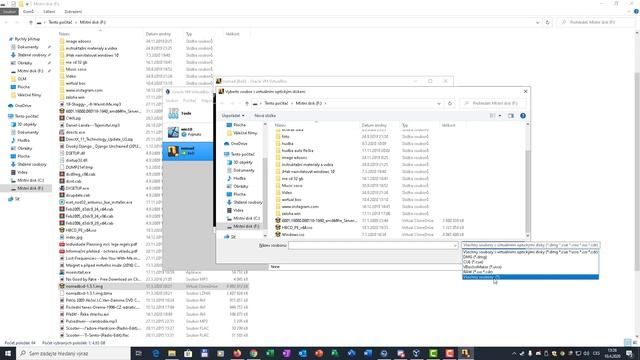Open the notification center icon in the tray
Viewport: 640px width, 360px height.
[x=629, y=353]
